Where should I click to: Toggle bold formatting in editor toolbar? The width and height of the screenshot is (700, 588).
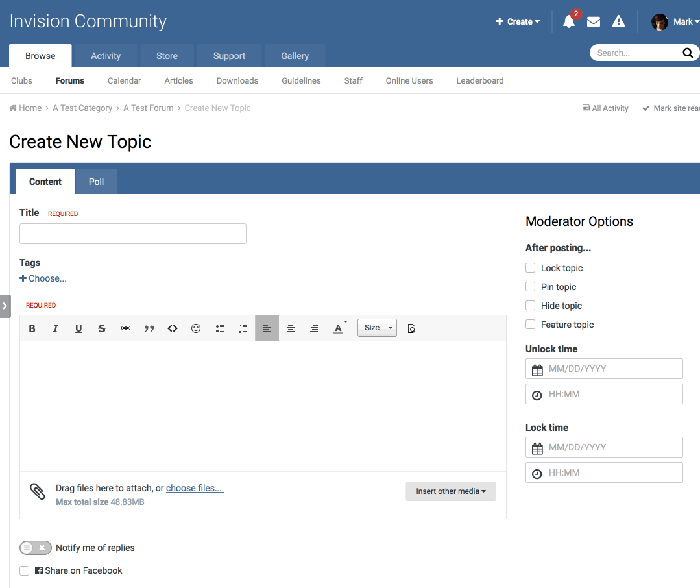pyautogui.click(x=32, y=328)
